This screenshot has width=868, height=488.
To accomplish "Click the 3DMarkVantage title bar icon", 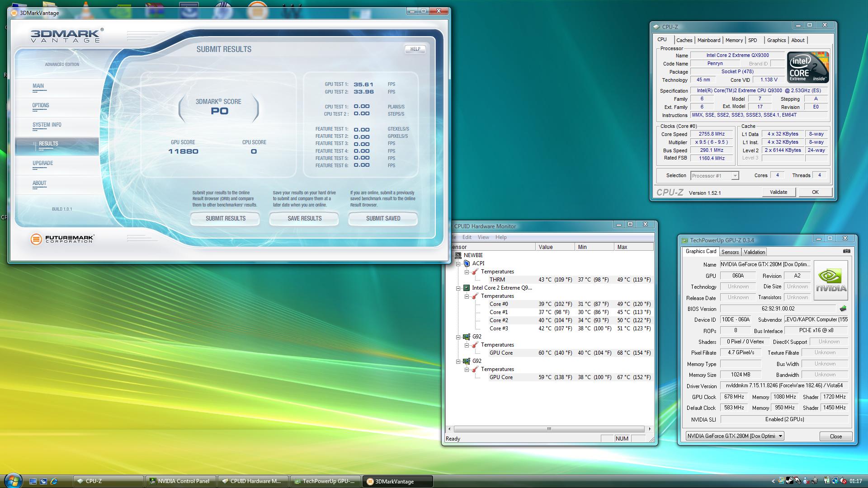I will pyautogui.click(x=14, y=13).
